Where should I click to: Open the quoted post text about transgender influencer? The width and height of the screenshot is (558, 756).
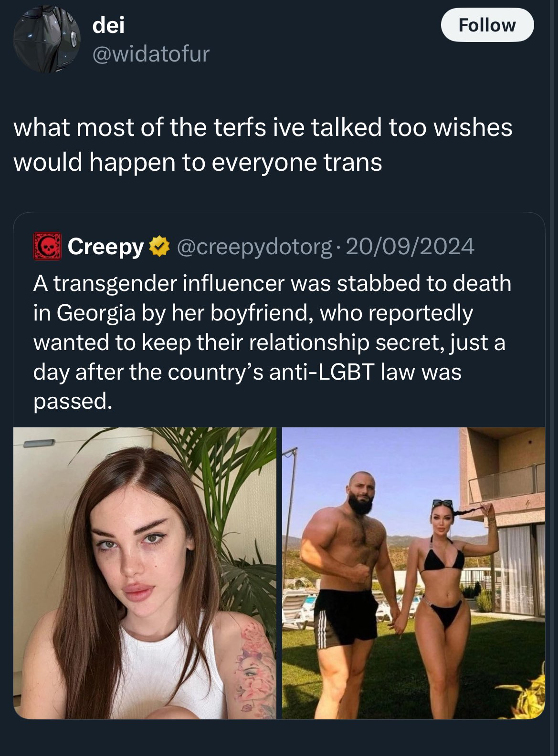(272, 342)
